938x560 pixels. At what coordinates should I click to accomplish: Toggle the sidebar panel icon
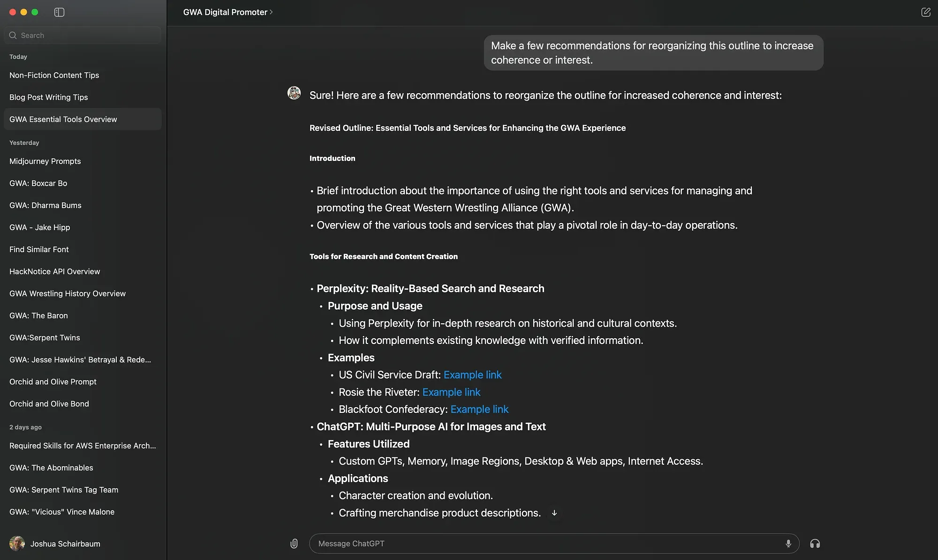click(x=59, y=12)
